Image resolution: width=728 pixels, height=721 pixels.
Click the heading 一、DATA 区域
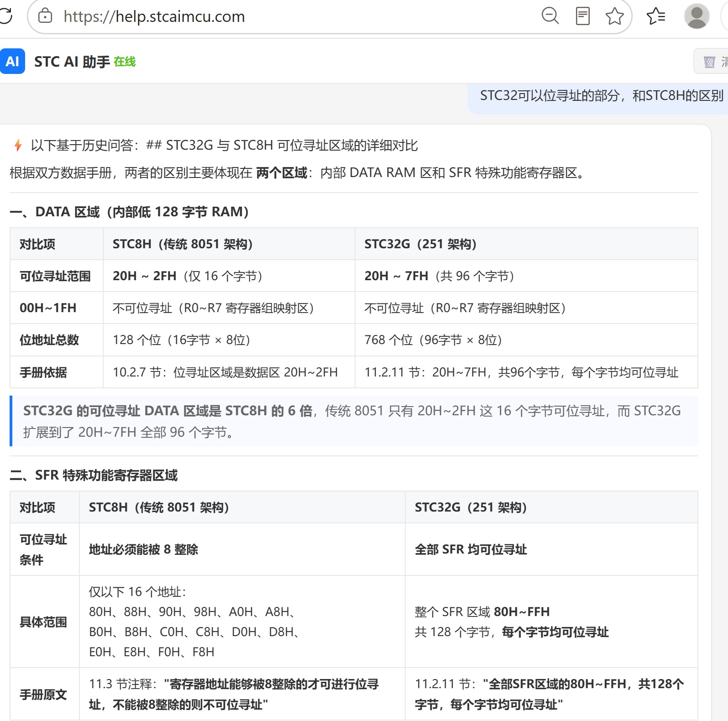click(129, 212)
